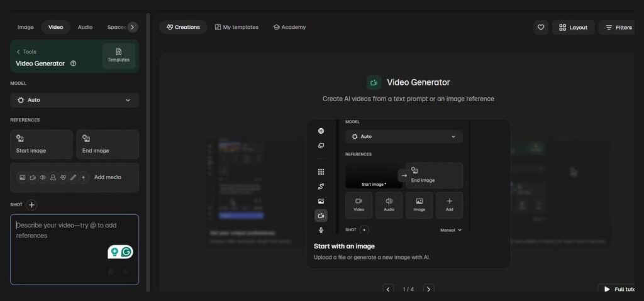Image resolution: width=644 pixels, height=301 pixels.
Task: Open the Audio tab
Action: coord(85,27)
